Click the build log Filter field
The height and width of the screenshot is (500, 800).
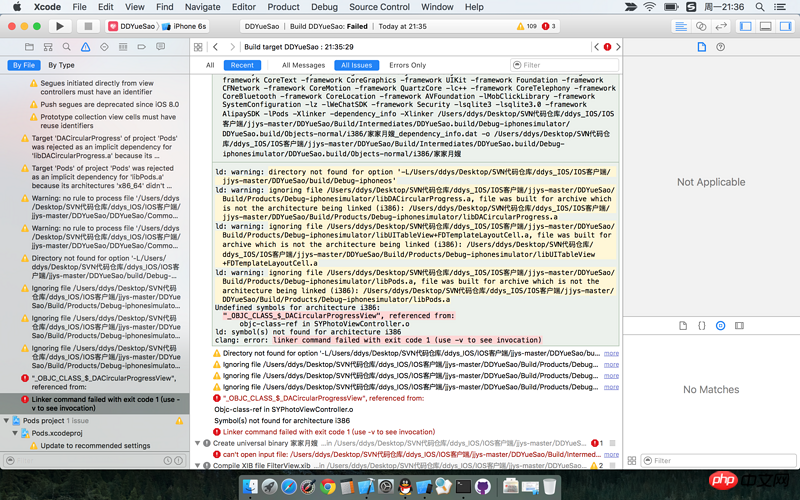click(565, 65)
